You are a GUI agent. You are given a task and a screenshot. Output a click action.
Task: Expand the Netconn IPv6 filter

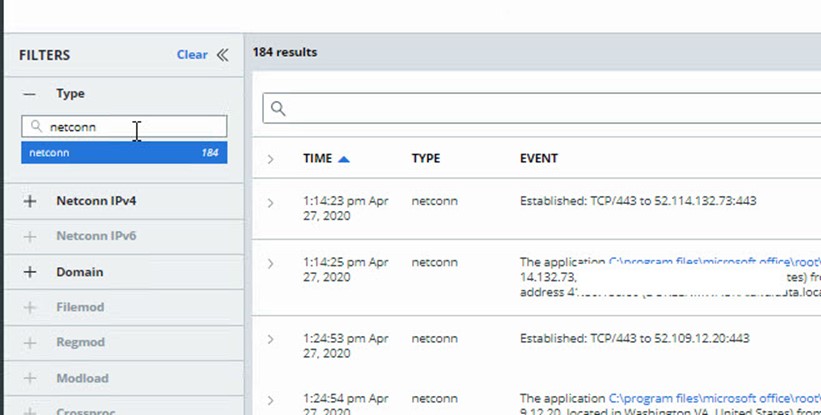coord(30,237)
